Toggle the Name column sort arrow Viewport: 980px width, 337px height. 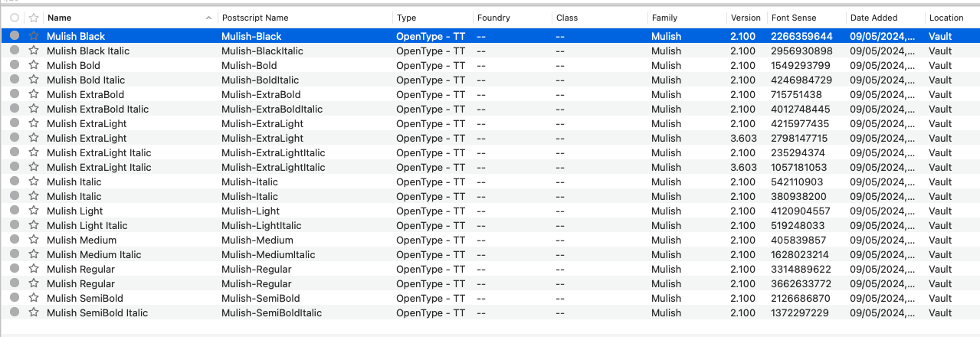tap(209, 18)
